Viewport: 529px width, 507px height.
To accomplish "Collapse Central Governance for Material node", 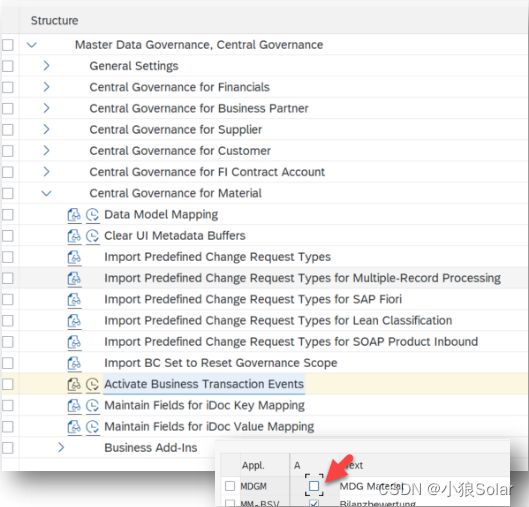I will [x=47, y=193].
